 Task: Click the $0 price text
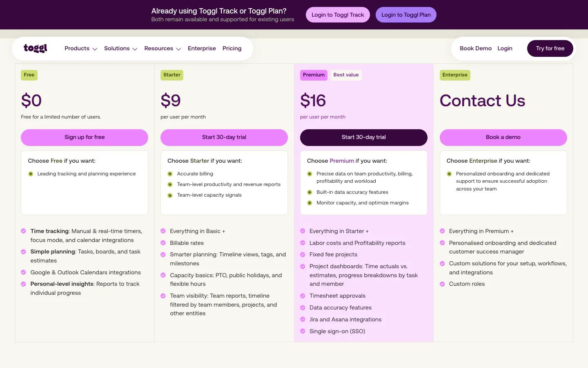[x=31, y=101]
